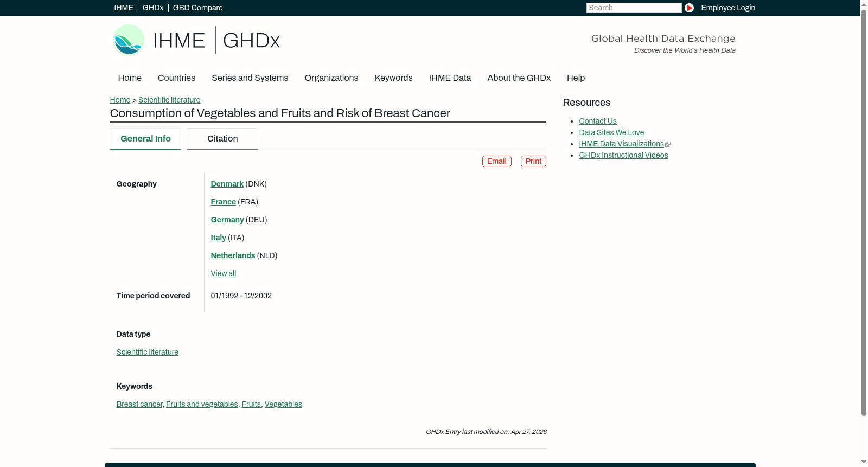Switch to the Citation tab
This screenshot has height=467, width=868.
point(222,139)
